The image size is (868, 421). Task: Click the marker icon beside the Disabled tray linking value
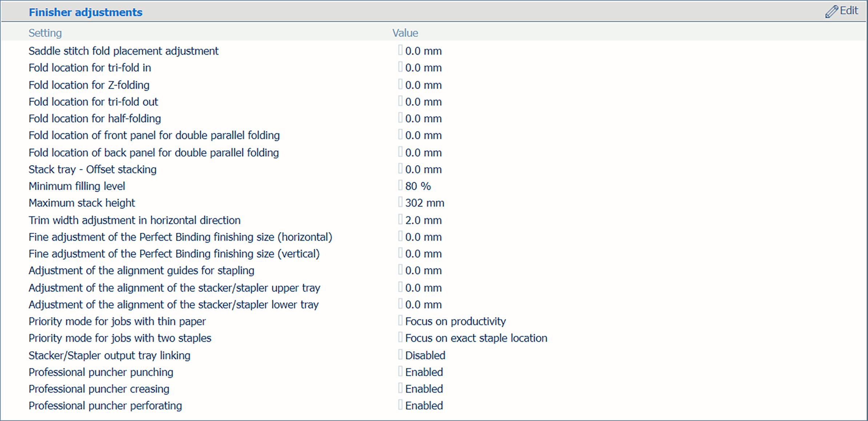(400, 354)
